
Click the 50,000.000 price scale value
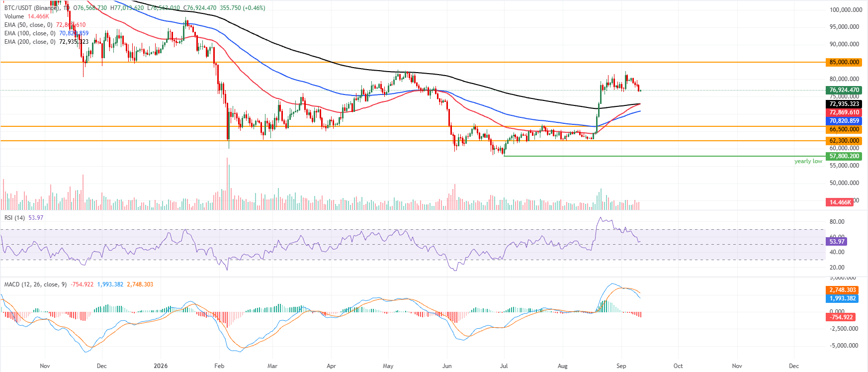coord(844,183)
